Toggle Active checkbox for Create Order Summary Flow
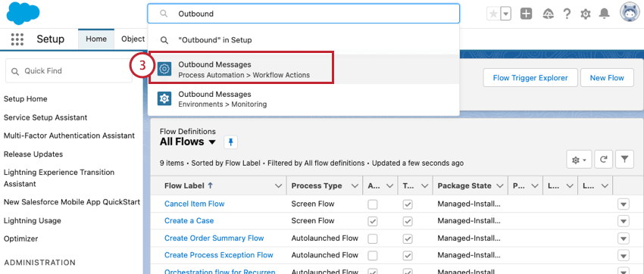 point(373,238)
